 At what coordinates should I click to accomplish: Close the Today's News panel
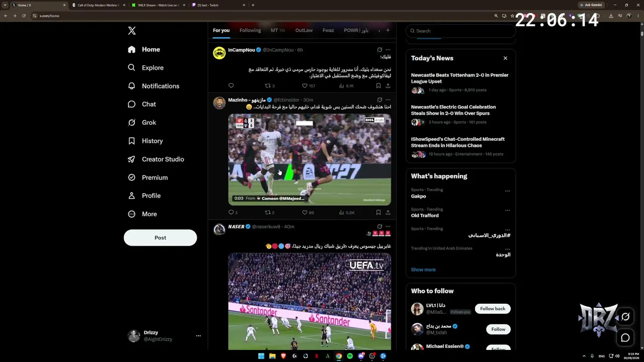coord(505,58)
